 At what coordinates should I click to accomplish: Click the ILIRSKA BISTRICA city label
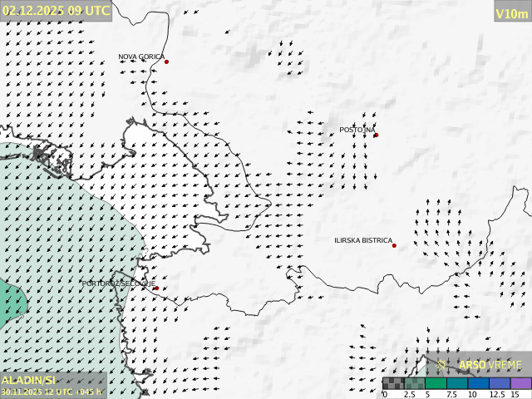pos(362,240)
